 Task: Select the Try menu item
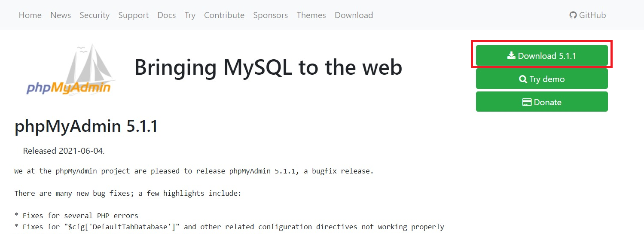click(190, 15)
